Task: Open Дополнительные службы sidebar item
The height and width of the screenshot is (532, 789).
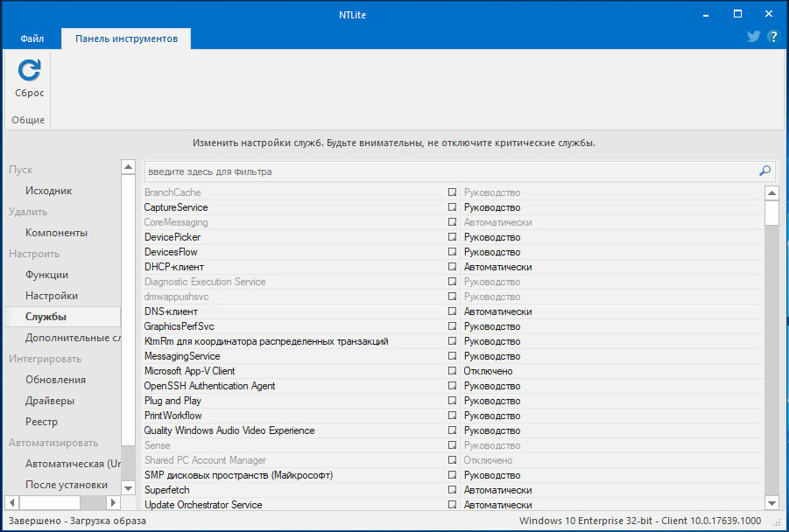Action: tap(73, 338)
